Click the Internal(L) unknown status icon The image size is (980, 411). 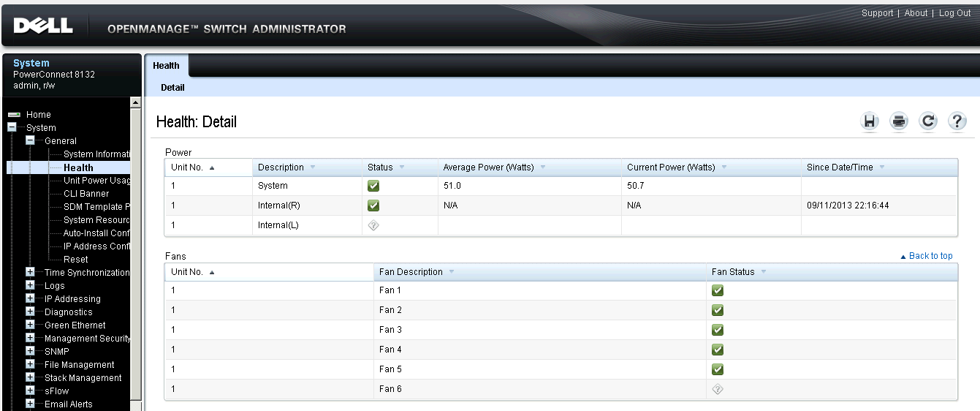(373, 225)
